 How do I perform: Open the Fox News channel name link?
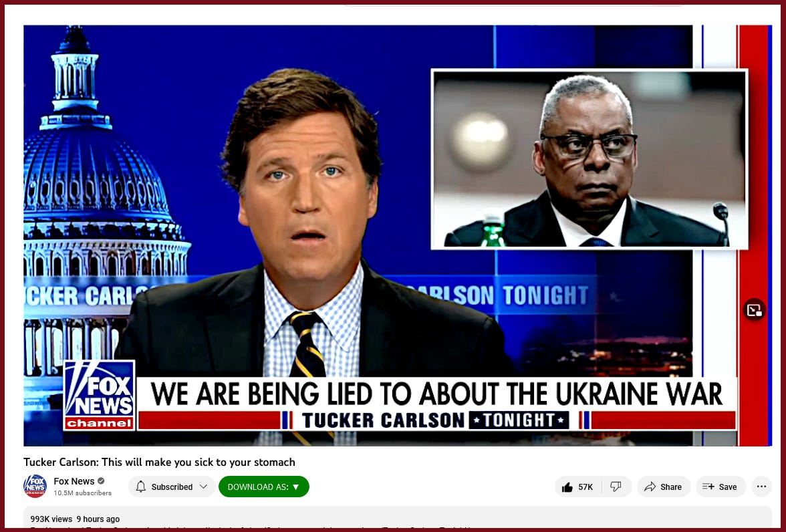(x=74, y=481)
